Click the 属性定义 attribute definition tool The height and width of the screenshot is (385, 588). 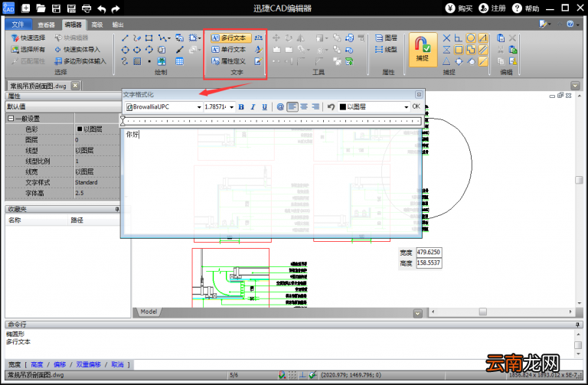[229, 61]
